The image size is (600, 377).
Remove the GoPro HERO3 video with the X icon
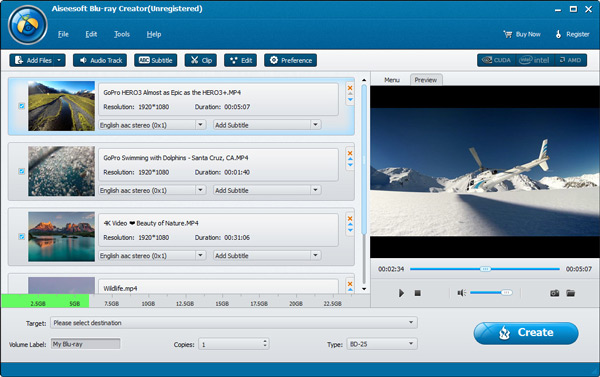point(350,88)
